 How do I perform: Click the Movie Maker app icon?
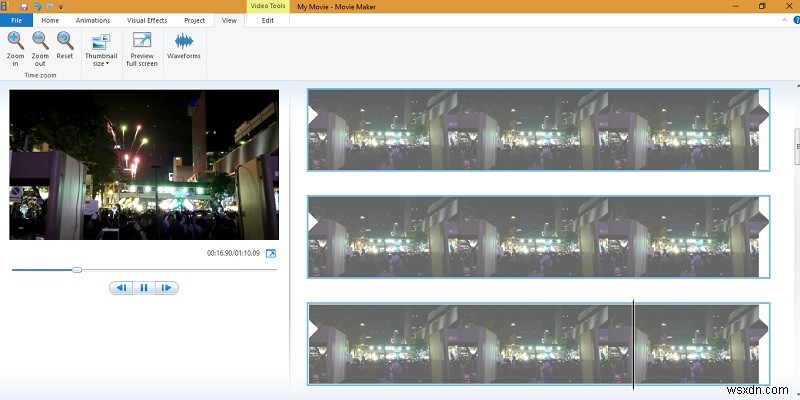pyautogui.click(x=4, y=7)
